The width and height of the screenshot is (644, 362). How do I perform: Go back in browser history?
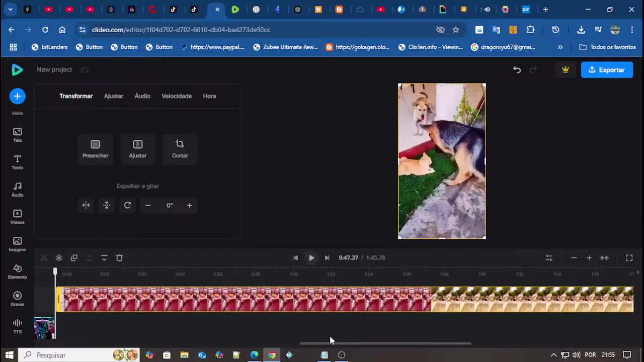click(x=11, y=30)
